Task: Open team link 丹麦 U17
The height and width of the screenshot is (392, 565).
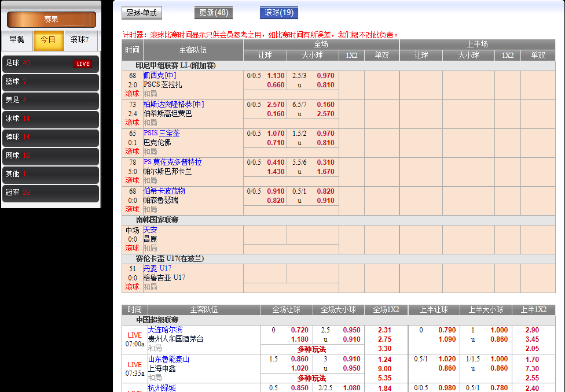Action: point(157,268)
